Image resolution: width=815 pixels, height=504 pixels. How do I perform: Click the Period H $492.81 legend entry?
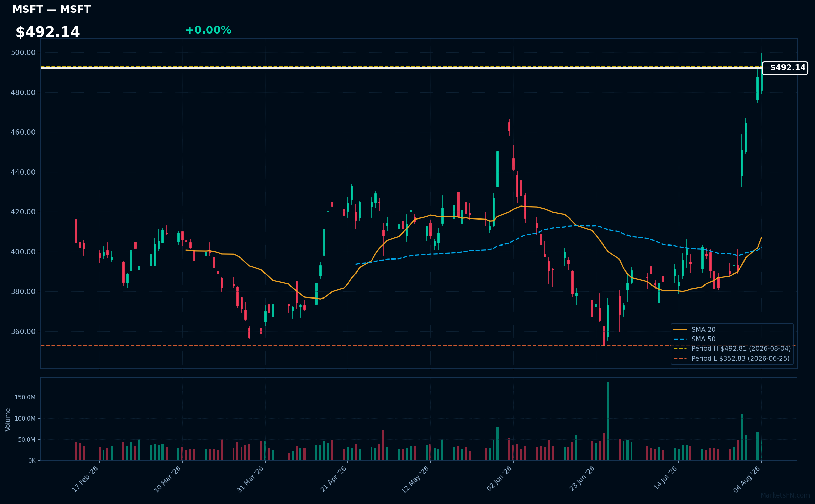pos(732,348)
